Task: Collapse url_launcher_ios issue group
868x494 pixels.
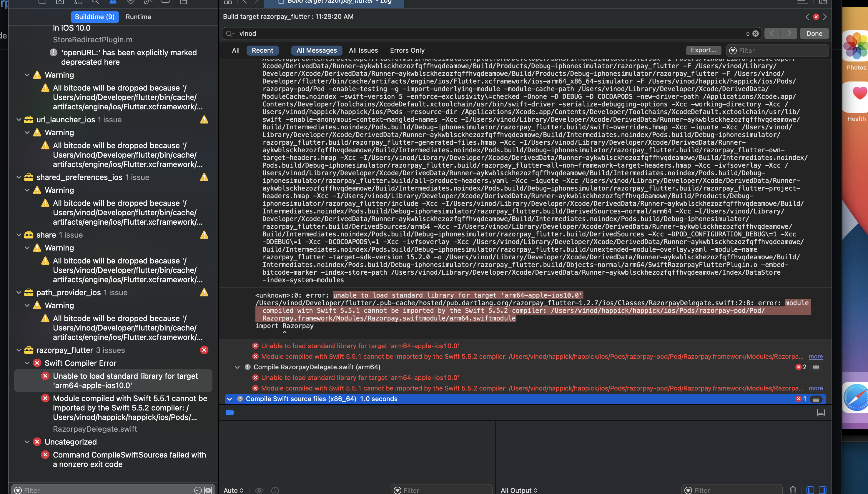Action: [x=19, y=120]
